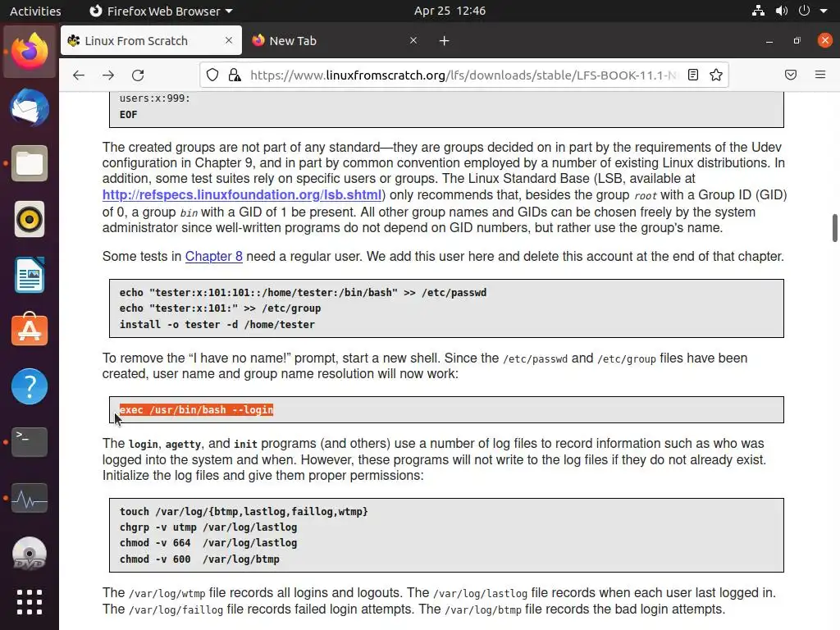
Task: Show site security lock information
Action: pyautogui.click(x=235, y=75)
